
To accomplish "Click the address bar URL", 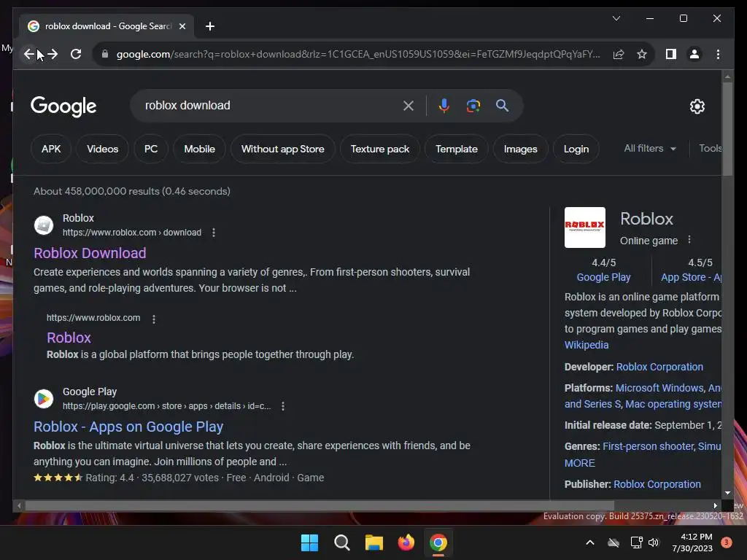I will point(358,54).
